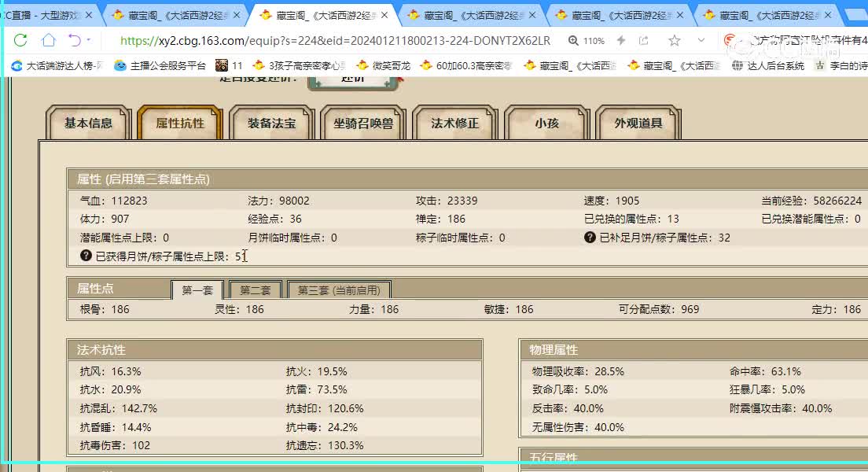This screenshot has width=868, height=472.
Task: Open the 基本信息 tab
Action: coord(89,123)
